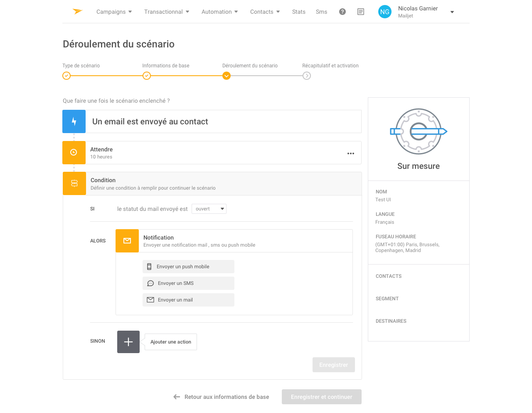Open the help question mark icon
532x413 pixels.
click(x=342, y=12)
